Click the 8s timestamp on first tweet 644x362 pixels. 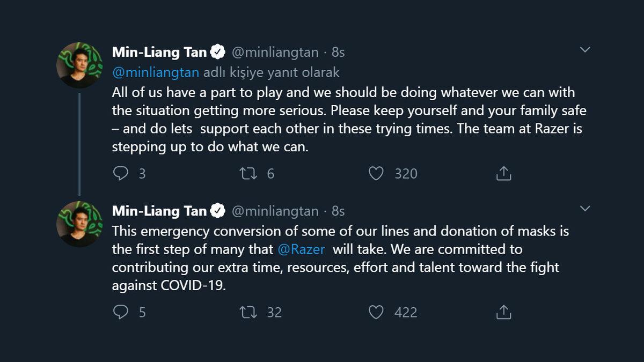[338, 52]
